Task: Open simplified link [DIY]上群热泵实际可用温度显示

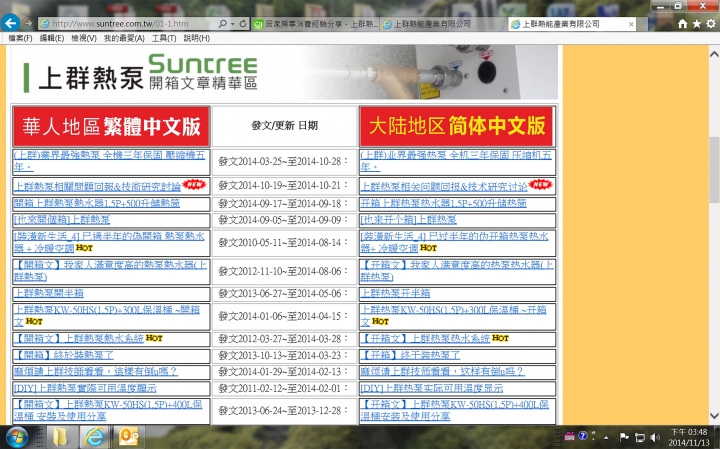Action: pos(432,388)
